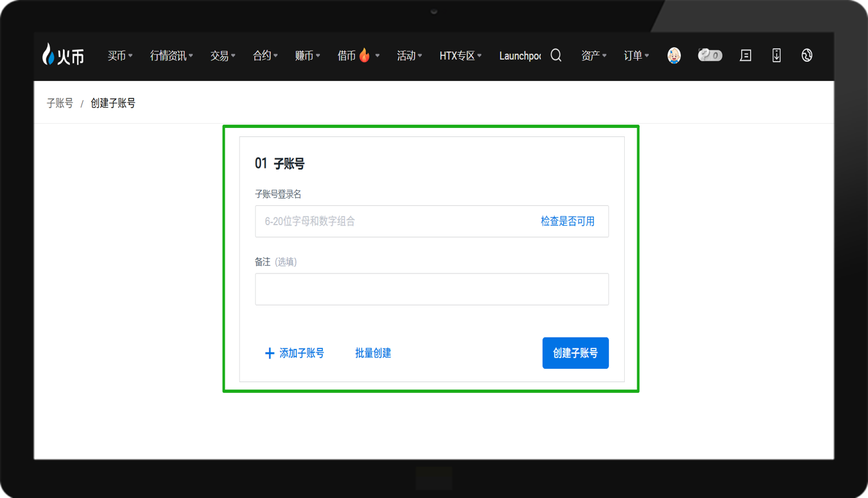
Task: Click the 检查是否可用 link
Action: [567, 222]
